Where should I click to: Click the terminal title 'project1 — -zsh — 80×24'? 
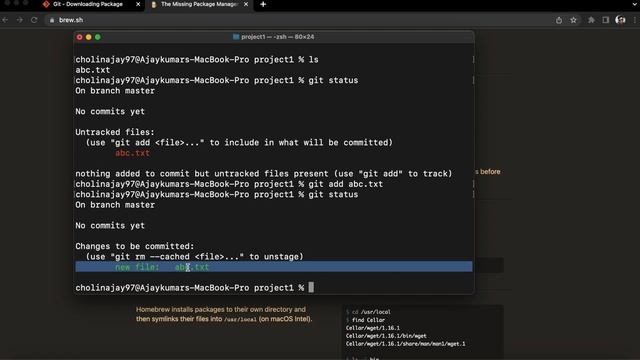(x=278, y=37)
